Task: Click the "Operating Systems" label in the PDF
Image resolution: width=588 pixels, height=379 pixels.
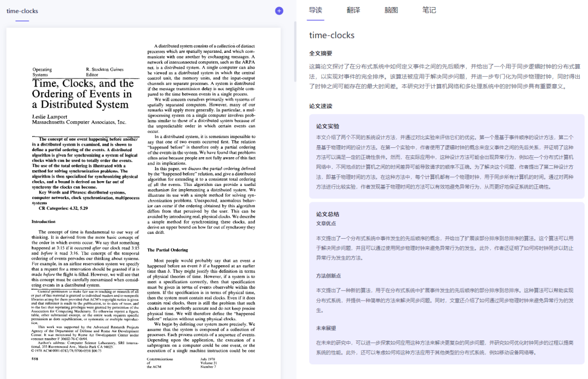Action: (42, 72)
